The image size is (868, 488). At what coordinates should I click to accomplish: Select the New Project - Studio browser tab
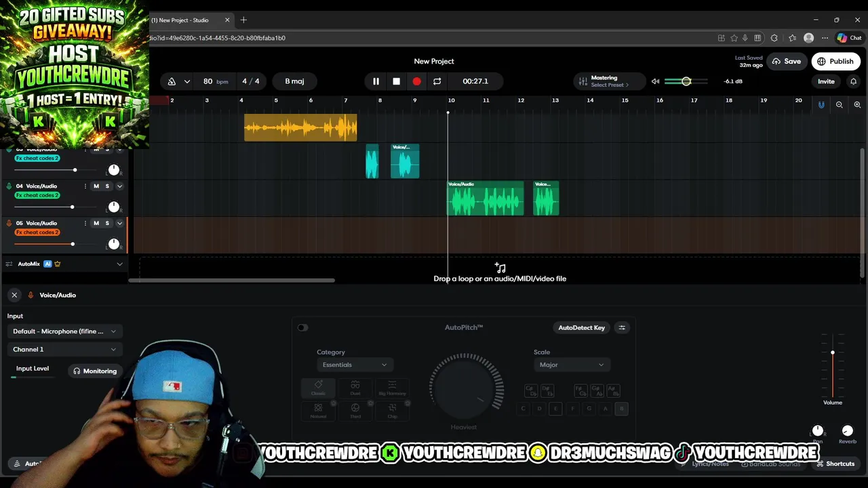point(189,20)
